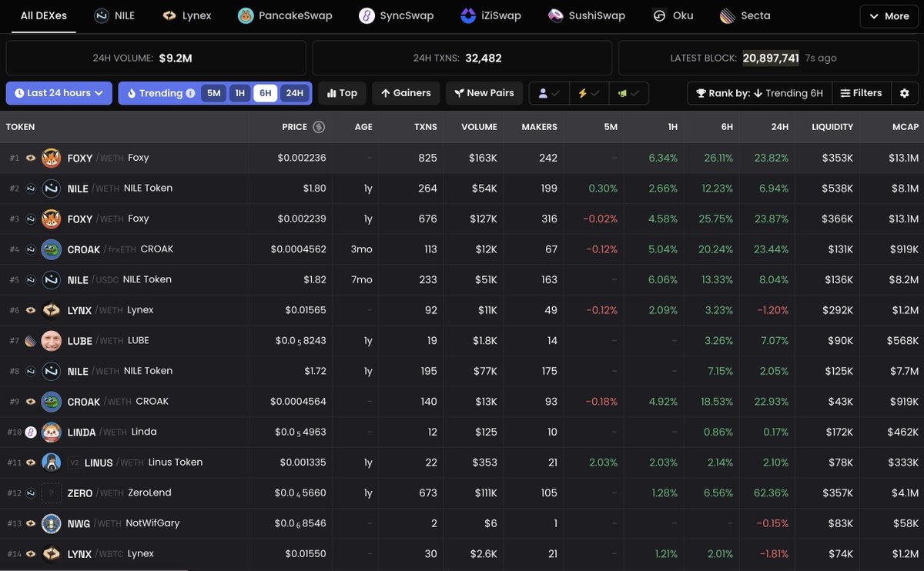Image resolution: width=924 pixels, height=571 pixels.
Task: Click the iZiSwap logo icon
Action: [x=468, y=15]
